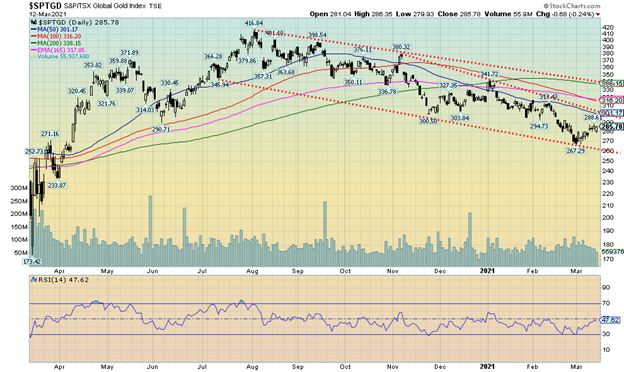Click the 321.76 price label

pos(107,103)
